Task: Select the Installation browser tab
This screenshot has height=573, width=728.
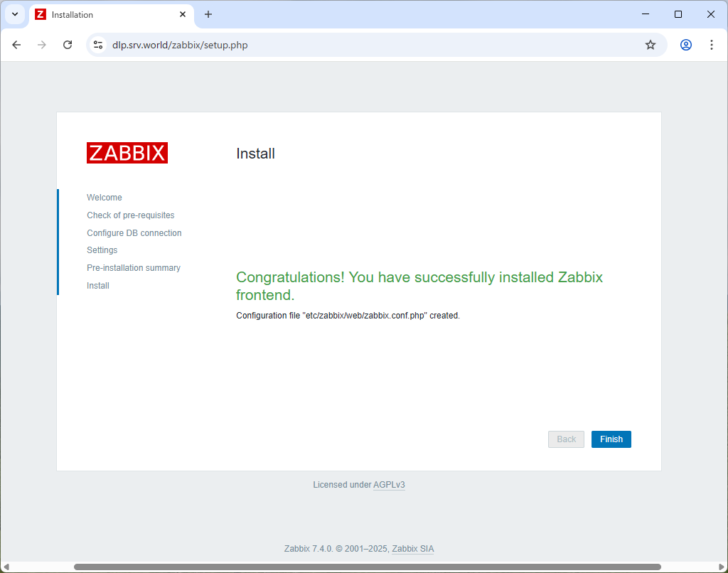Action: [112, 15]
